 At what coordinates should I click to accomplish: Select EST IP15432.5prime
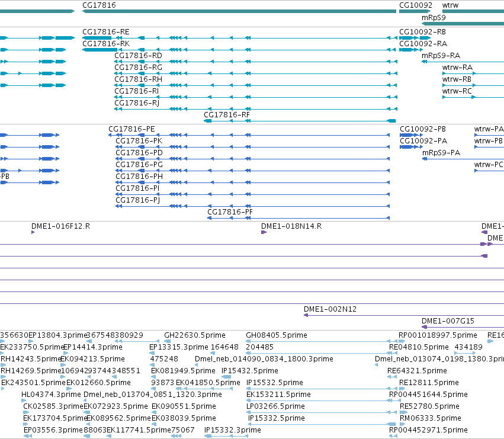point(250,371)
